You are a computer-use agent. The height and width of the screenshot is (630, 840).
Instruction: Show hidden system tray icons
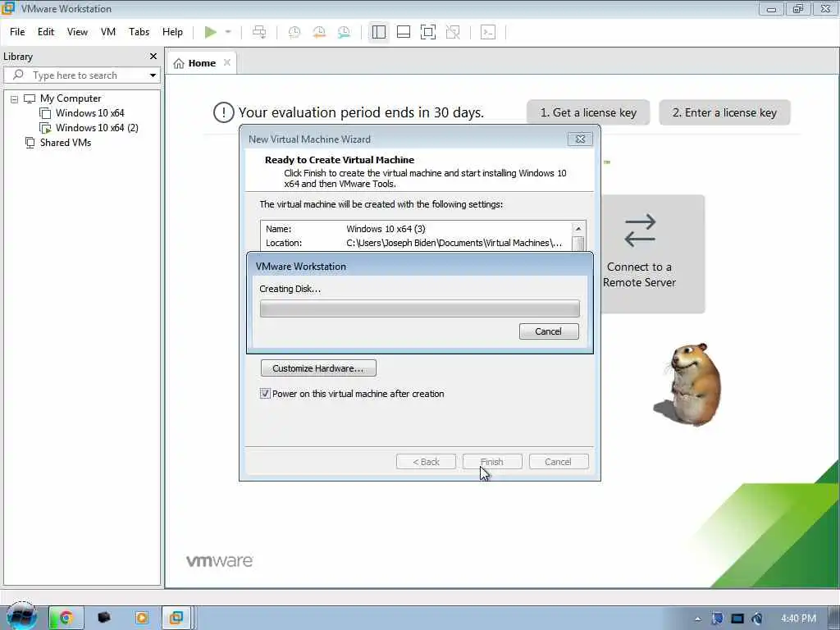[697, 619]
